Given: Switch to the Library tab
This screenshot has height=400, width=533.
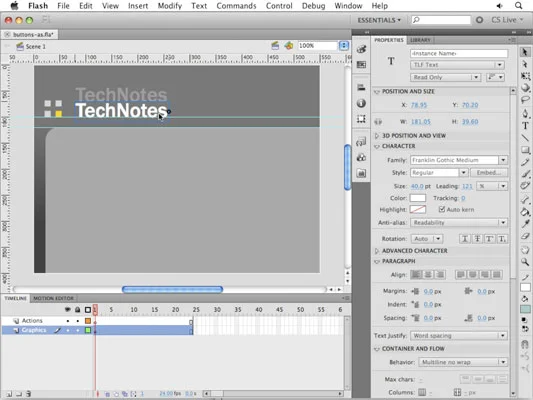Looking at the screenshot, I should coord(420,40).
